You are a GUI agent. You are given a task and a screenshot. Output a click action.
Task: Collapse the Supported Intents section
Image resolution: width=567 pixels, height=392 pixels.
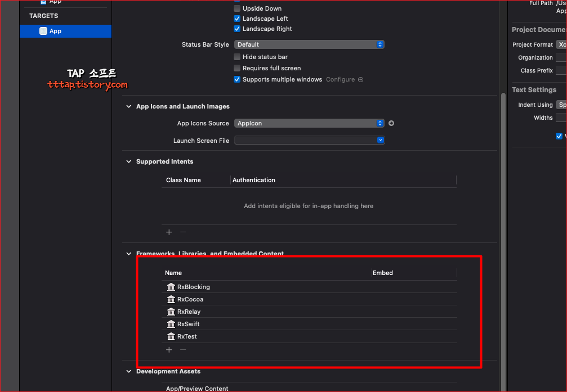pyautogui.click(x=129, y=161)
